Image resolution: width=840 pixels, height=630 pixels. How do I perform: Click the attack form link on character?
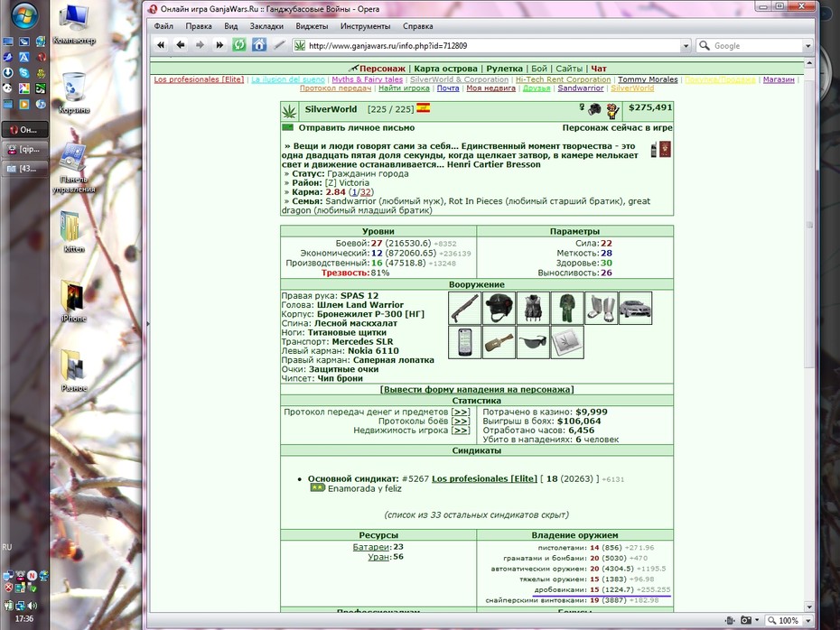tap(477, 389)
